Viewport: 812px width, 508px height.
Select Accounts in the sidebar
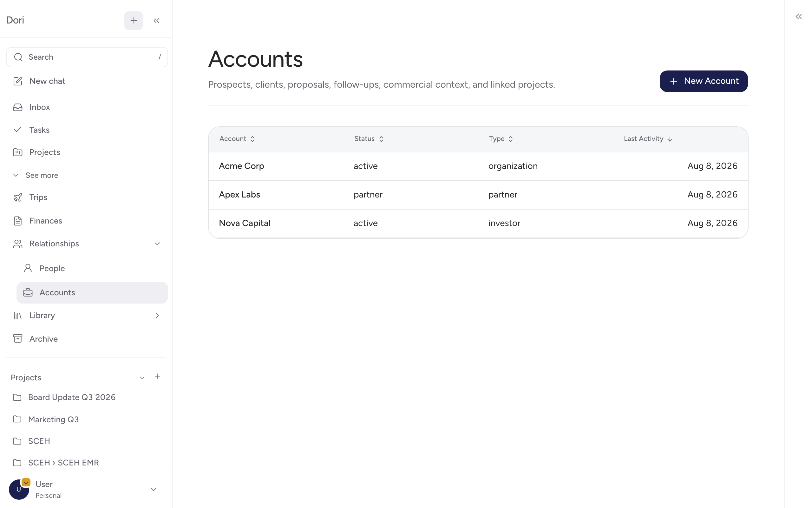tap(92, 293)
